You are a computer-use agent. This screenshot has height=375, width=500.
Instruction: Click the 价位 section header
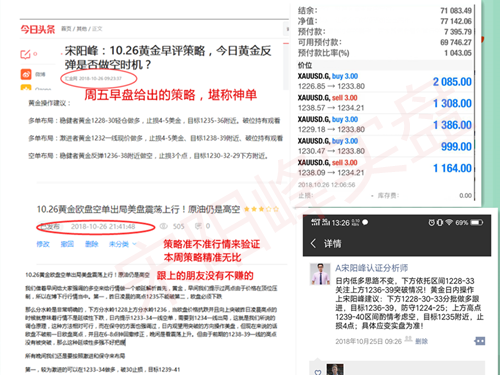click(384, 65)
